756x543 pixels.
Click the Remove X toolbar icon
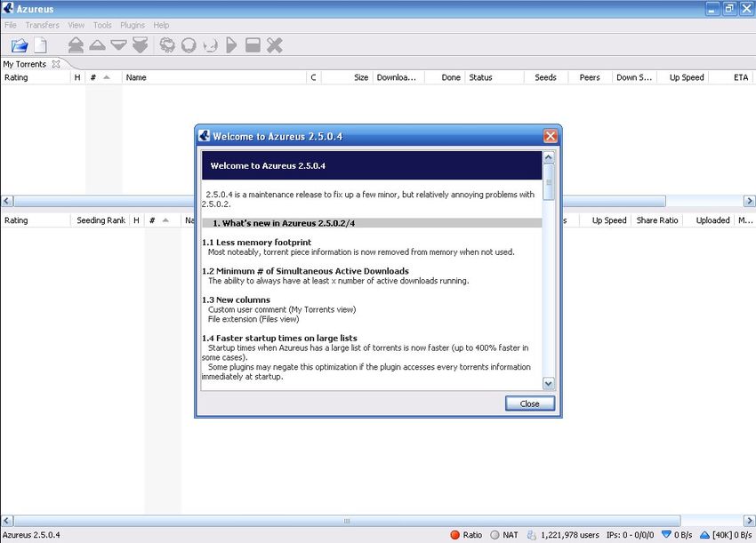(274, 45)
